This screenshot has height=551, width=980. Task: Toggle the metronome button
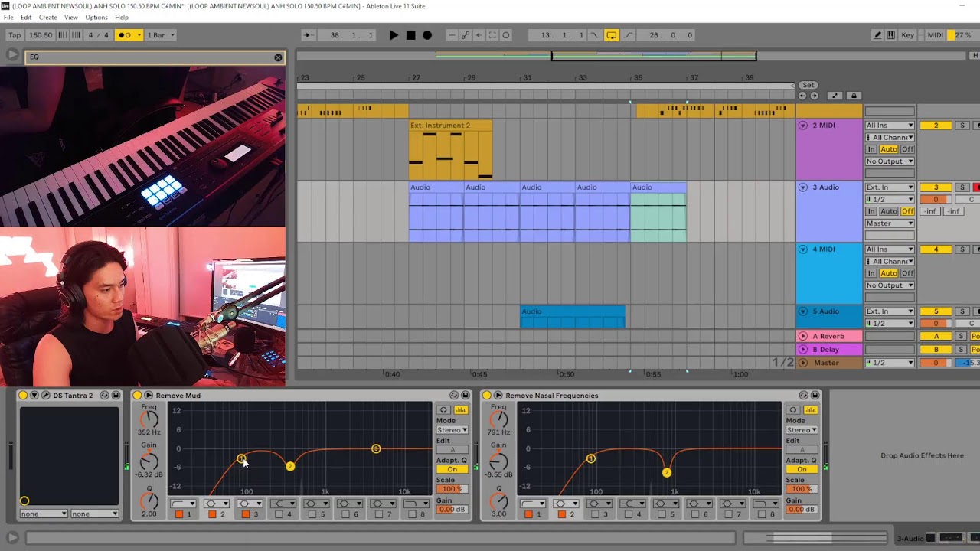128,35
